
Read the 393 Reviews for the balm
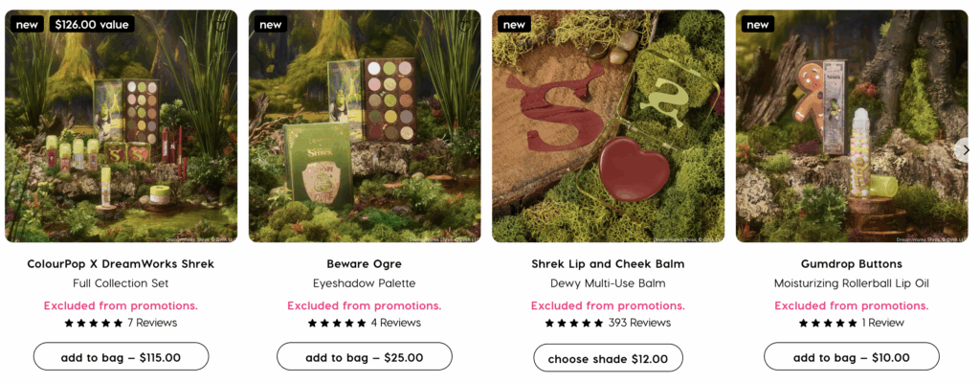click(639, 324)
